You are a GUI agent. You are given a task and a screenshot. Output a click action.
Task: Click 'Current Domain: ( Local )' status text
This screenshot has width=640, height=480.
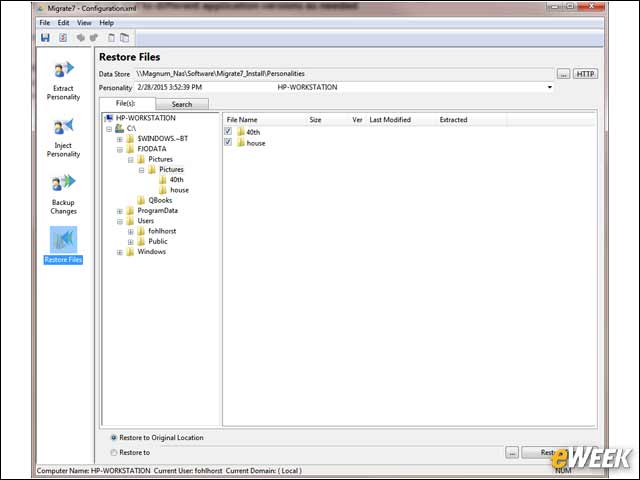pyautogui.click(x=264, y=471)
